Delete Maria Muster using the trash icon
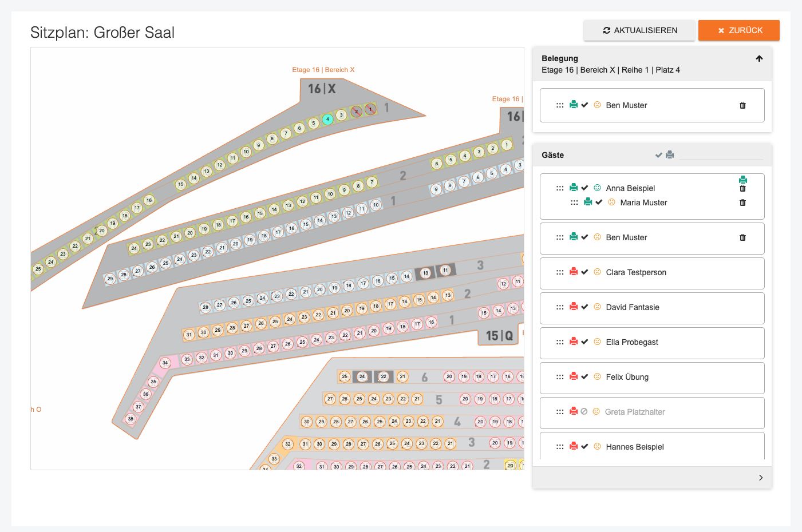Viewport: 802px width, 532px height. pos(742,203)
